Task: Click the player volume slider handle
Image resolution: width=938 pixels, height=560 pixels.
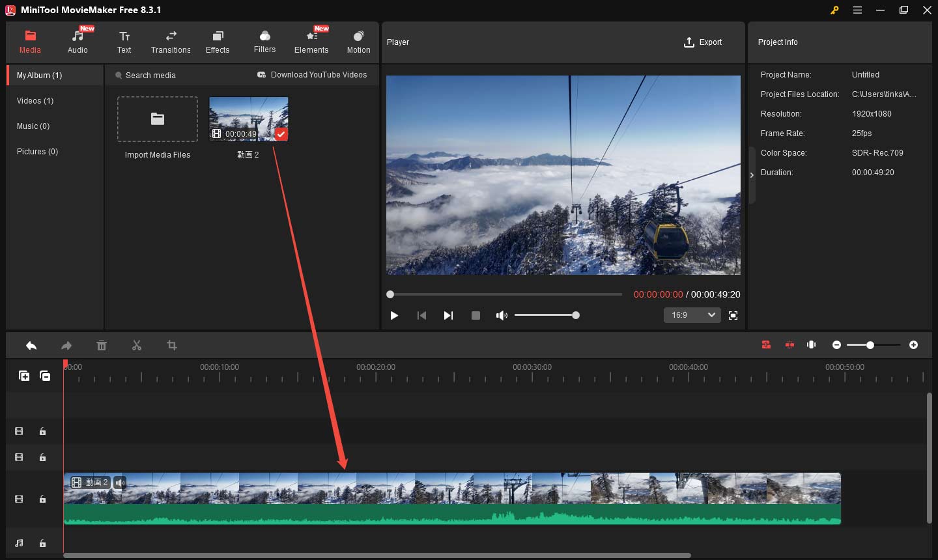Action: tap(576, 315)
